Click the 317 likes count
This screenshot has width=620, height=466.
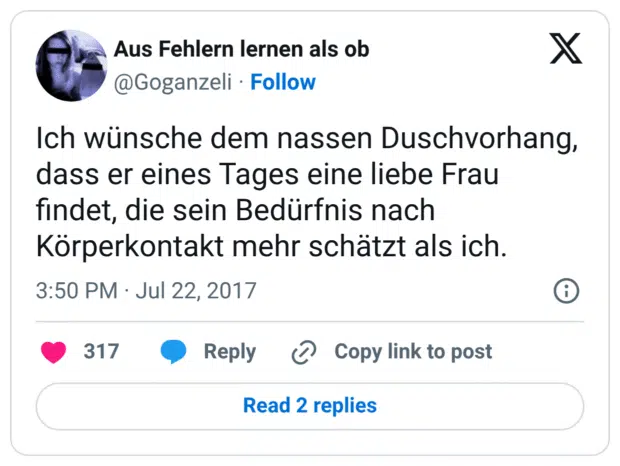click(101, 352)
